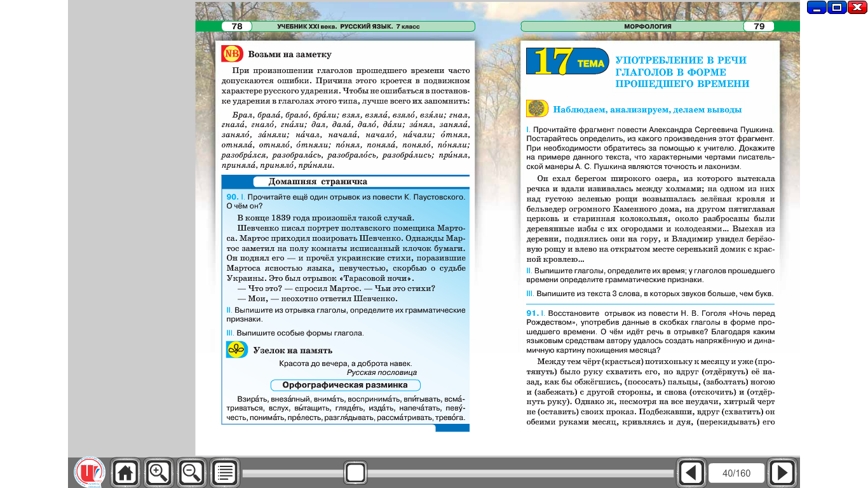Viewport: 868px width, 488px height.
Task: Click exercise number 91
Action: (x=532, y=314)
